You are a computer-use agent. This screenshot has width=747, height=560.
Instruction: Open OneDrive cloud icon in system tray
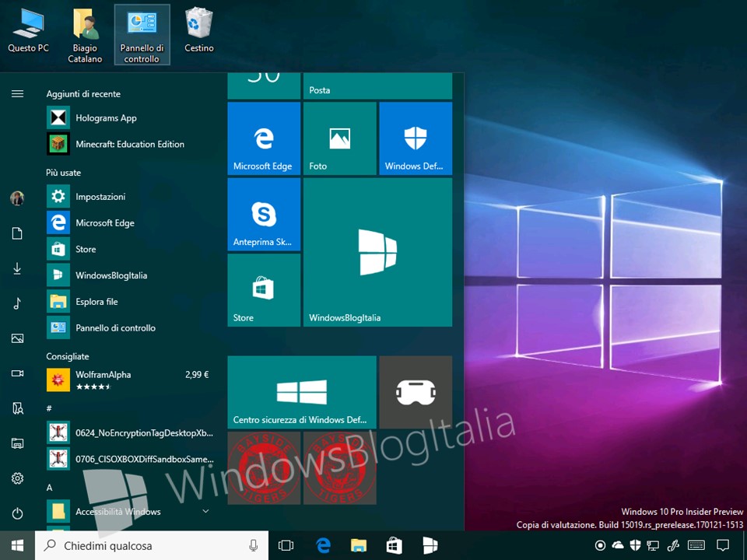[x=618, y=546]
